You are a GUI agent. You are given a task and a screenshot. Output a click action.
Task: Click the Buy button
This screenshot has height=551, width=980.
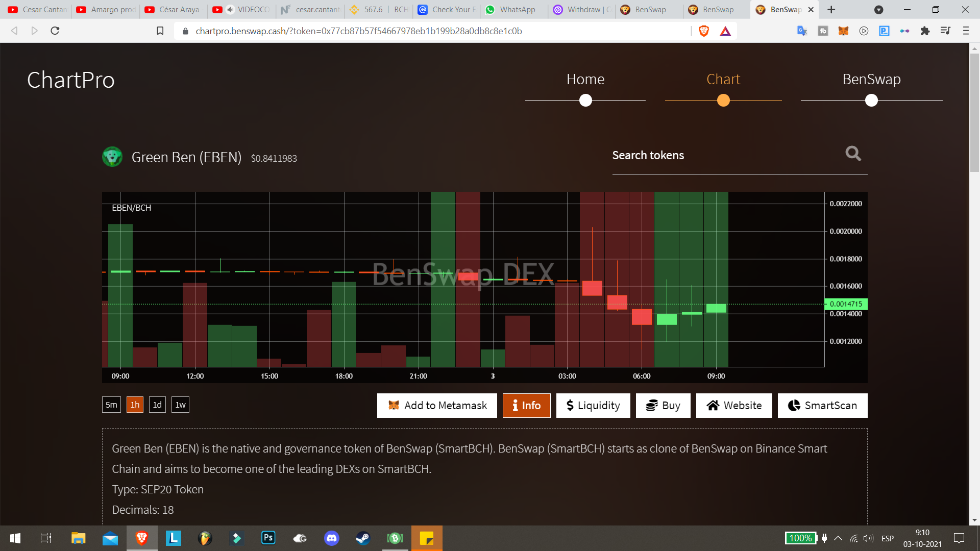[x=663, y=406]
